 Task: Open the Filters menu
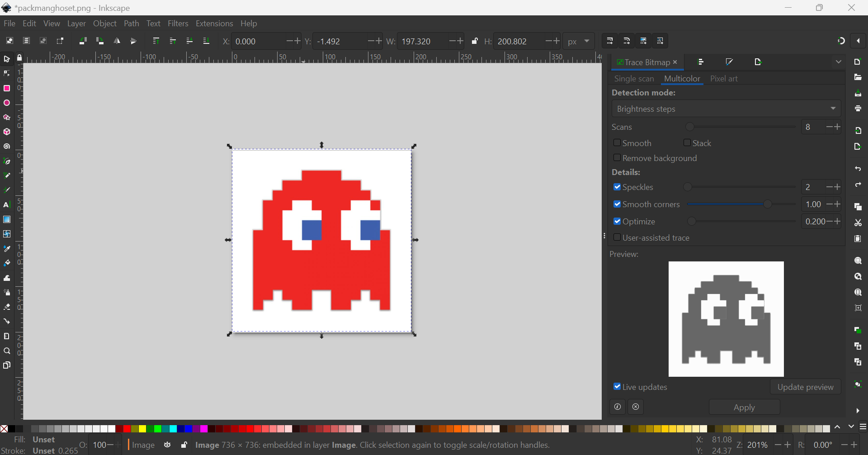(178, 24)
